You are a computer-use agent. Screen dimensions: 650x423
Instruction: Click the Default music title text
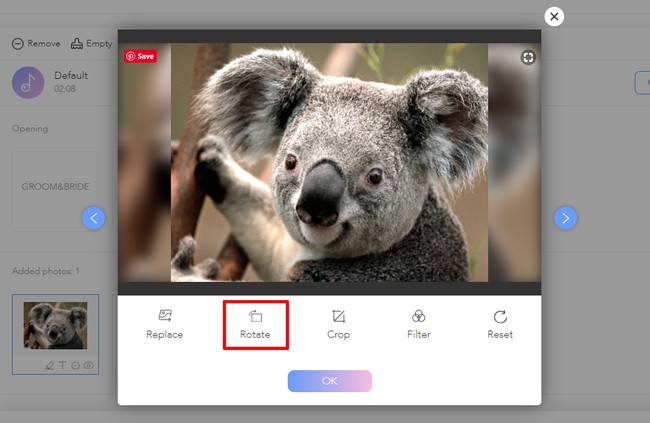pos(71,75)
